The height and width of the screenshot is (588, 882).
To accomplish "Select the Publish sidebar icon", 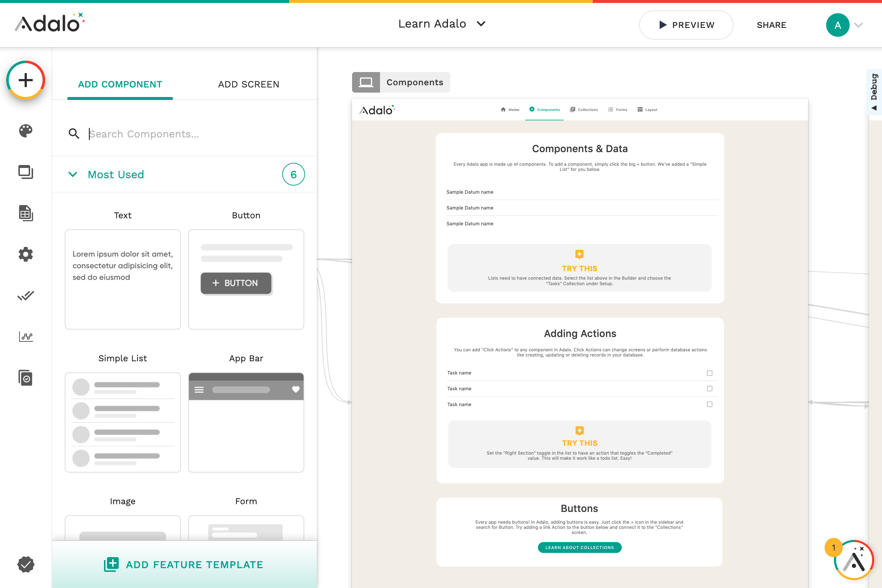I will coord(25,378).
